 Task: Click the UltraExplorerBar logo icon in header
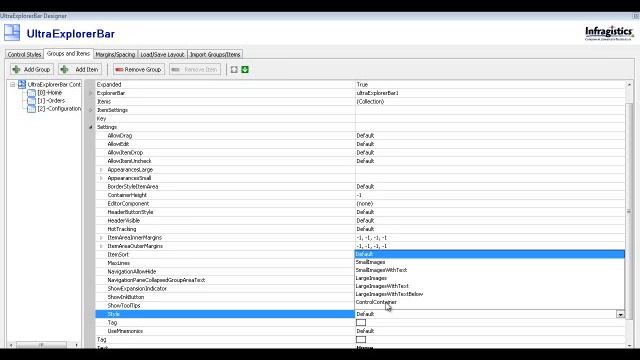(12, 33)
